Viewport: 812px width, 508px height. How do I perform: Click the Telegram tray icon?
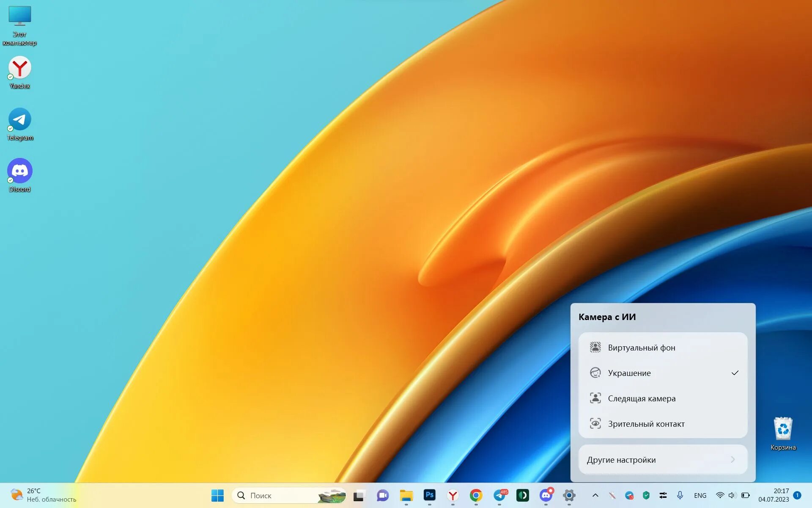click(x=629, y=495)
